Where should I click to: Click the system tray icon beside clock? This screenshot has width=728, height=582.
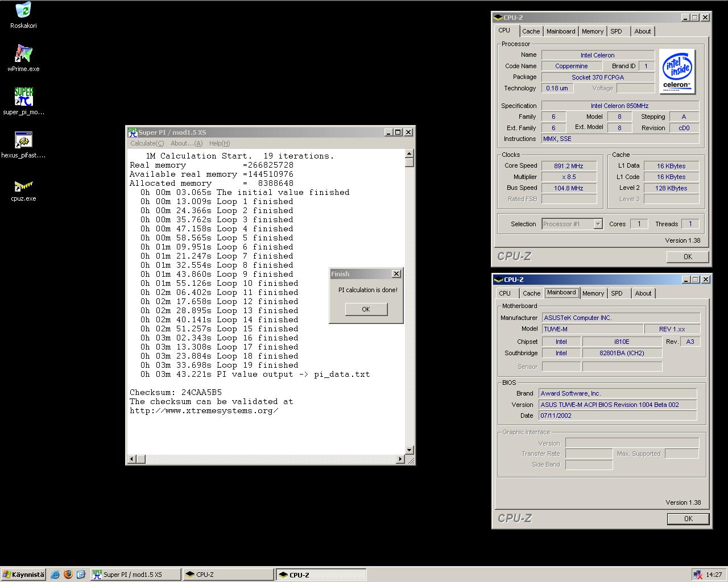[697, 575]
